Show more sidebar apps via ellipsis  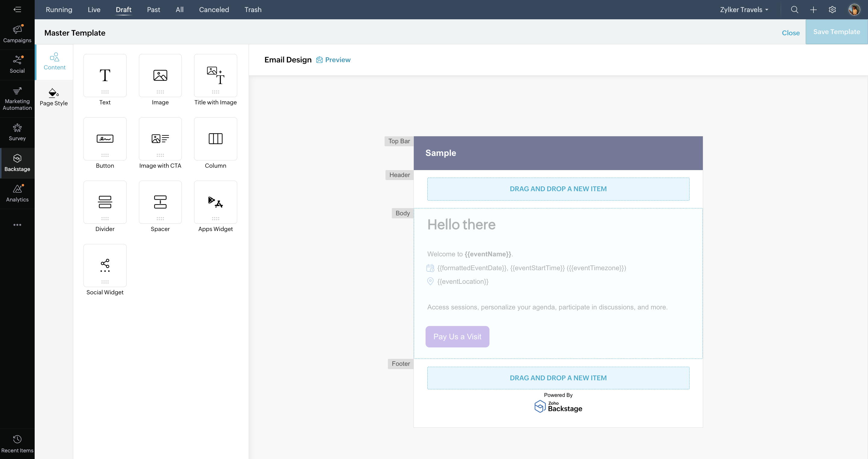coord(17,225)
